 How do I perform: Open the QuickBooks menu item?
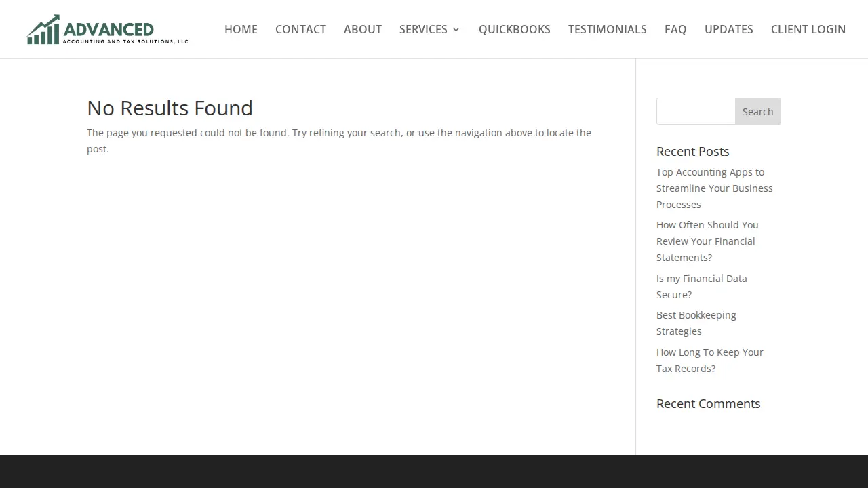(x=515, y=29)
